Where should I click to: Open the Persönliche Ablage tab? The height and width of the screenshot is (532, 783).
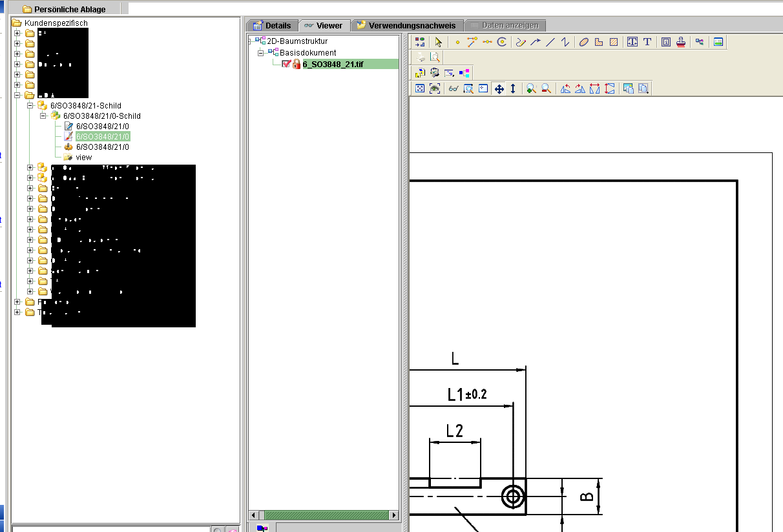pos(63,9)
